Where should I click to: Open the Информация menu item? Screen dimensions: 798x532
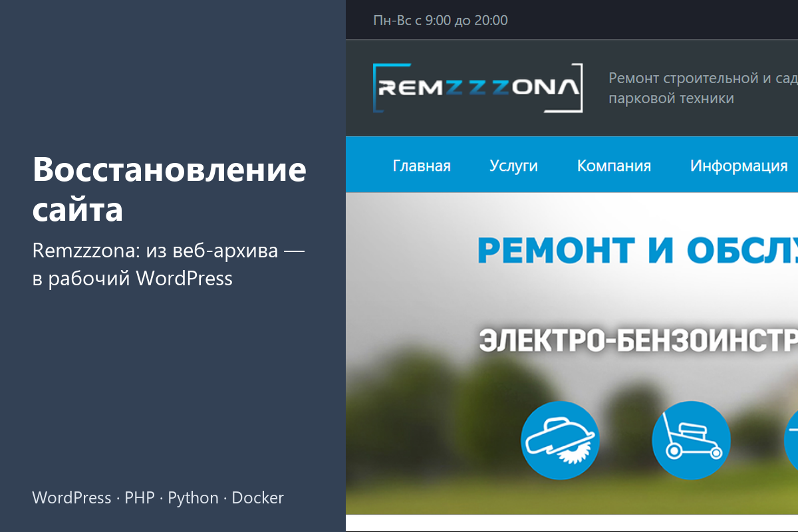point(739,166)
